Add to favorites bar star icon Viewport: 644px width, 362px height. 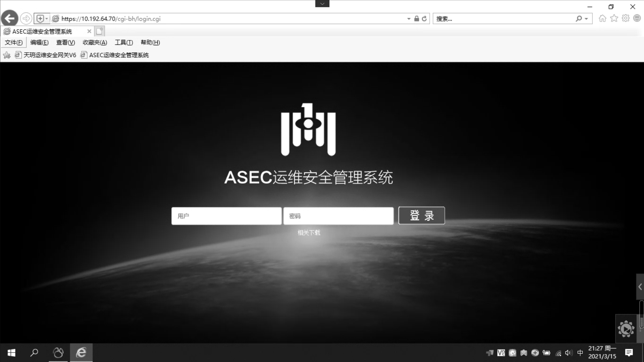click(7, 55)
